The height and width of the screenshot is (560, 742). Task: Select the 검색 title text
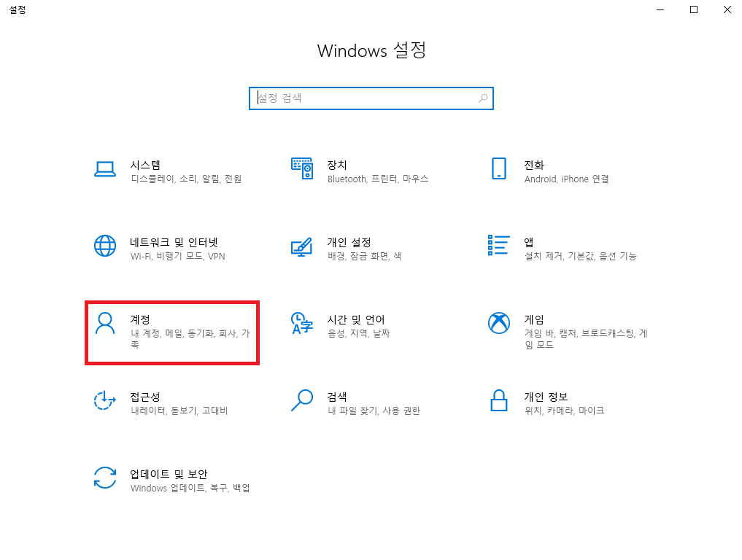pyautogui.click(x=337, y=397)
